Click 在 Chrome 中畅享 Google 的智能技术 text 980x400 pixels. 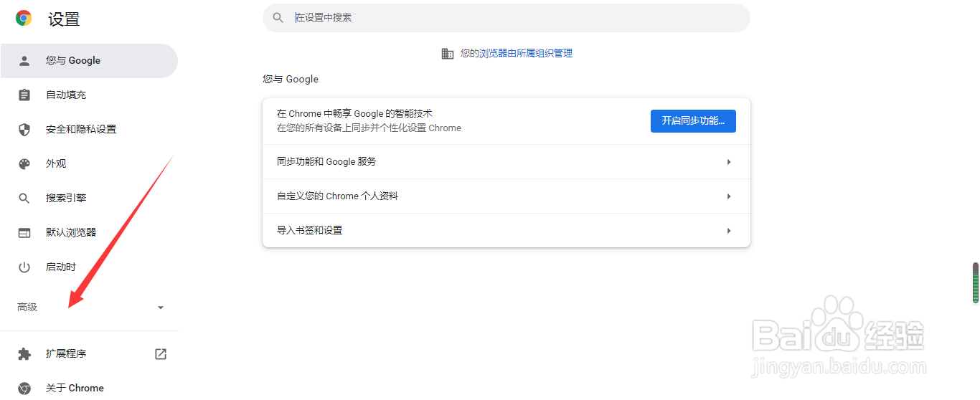(354, 114)
